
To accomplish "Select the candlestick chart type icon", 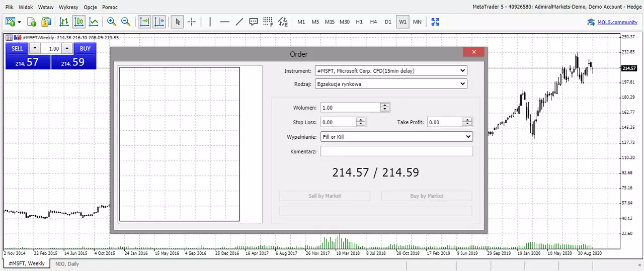I will pos(79,22).
